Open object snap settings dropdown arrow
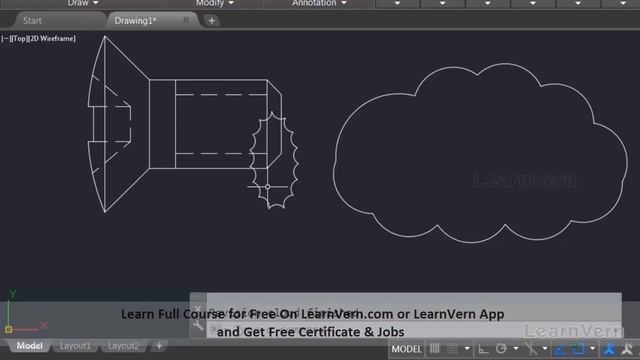 point(592,349)
